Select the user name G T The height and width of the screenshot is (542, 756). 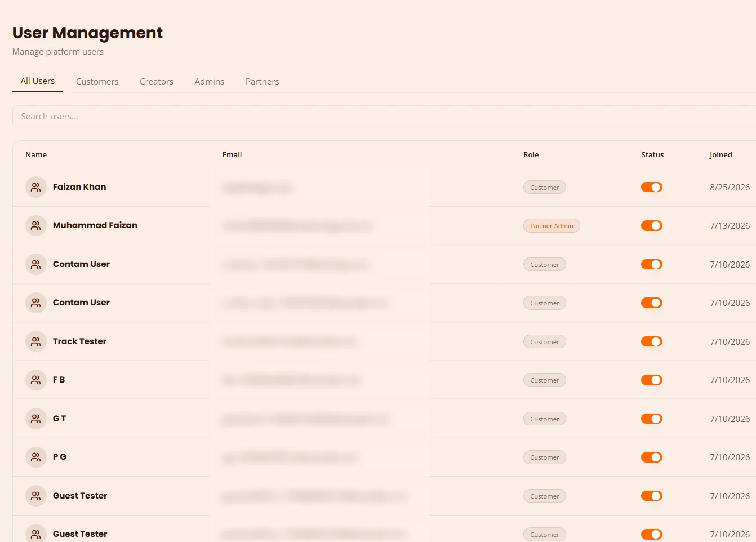60,419
